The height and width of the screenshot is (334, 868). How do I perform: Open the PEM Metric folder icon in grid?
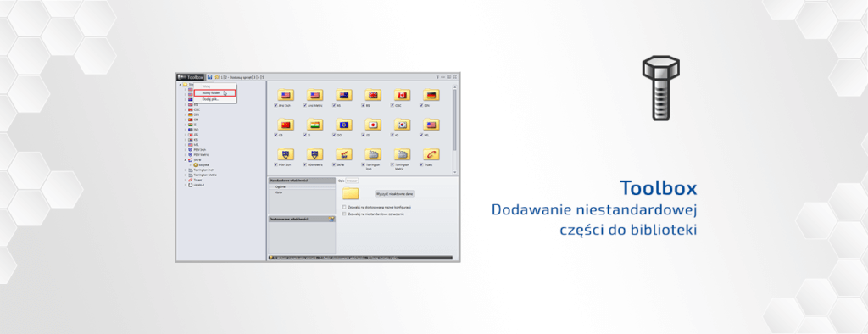click(315, 154)
